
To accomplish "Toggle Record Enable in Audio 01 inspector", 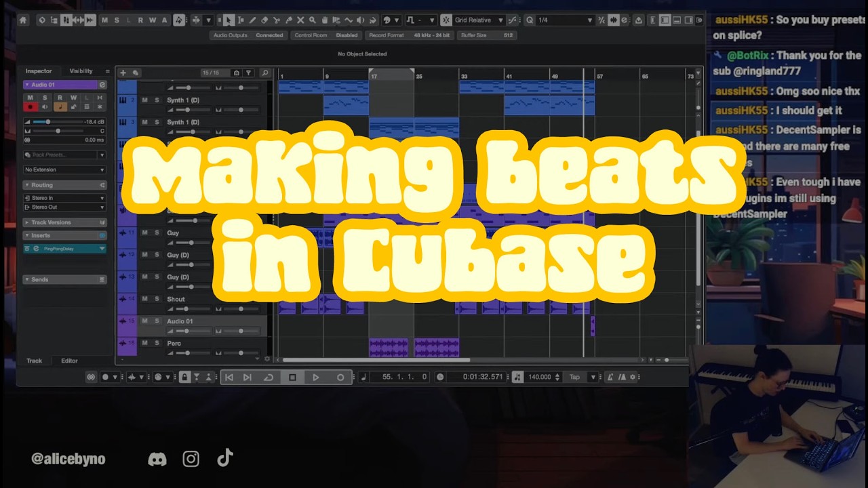I will 30,106.
